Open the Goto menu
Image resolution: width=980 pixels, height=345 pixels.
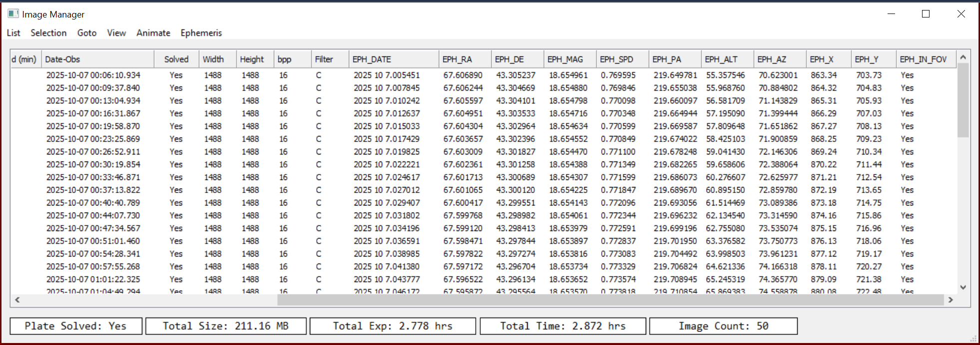click(x=87, y=33)
